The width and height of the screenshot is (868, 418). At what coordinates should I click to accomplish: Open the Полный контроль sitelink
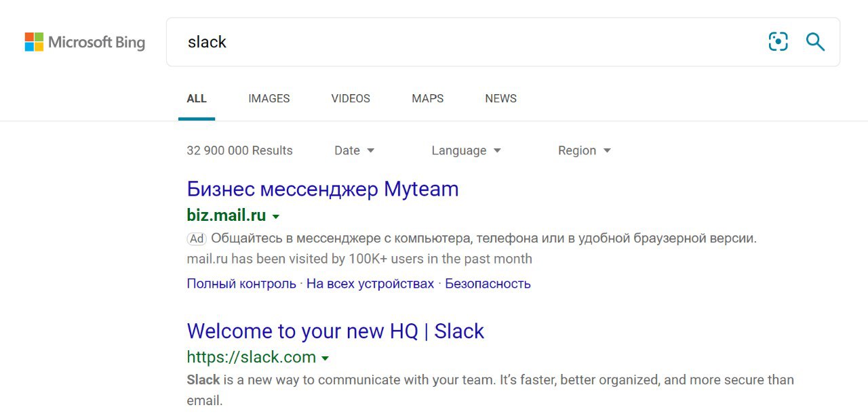point(241,284)
